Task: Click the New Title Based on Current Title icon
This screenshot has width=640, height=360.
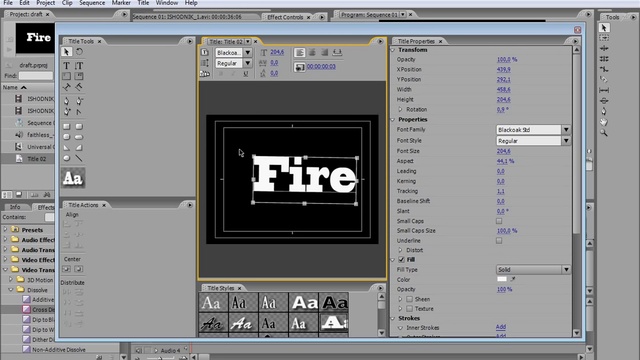Action: click(x=205, y=52)
